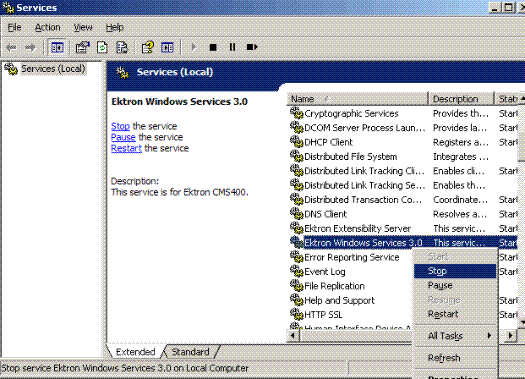
Task: Choose Restart in the context menu
Action: point(455,314)
